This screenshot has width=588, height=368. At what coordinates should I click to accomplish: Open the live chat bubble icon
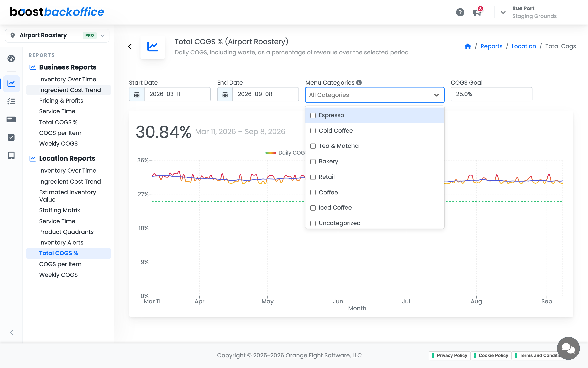pyautogui.click(x=568, y=348)
